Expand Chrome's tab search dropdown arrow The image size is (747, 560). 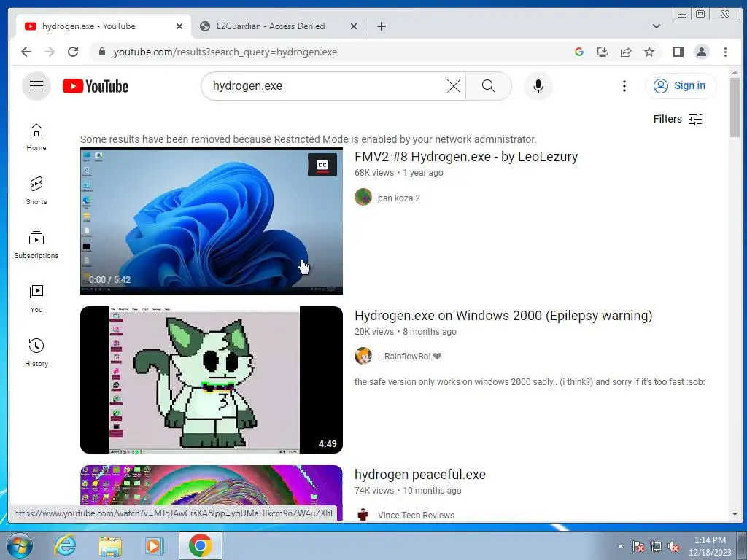click(656, 26)
